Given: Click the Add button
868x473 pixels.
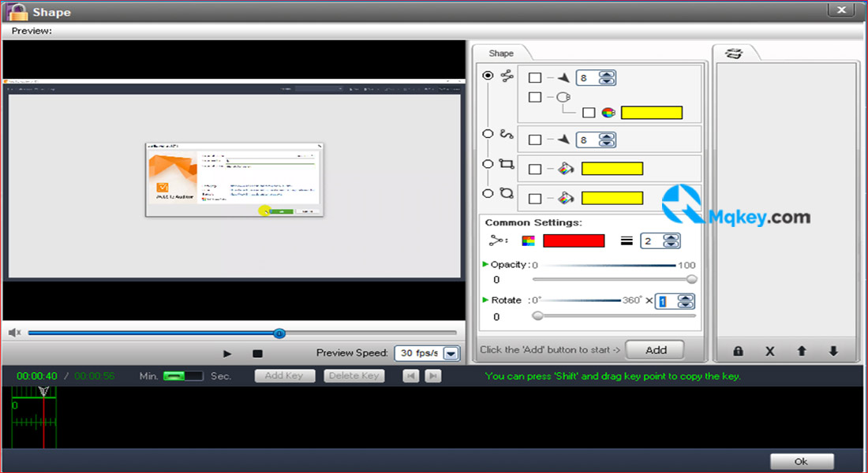Looking at the screenshot, I should [x=656, y=350].
